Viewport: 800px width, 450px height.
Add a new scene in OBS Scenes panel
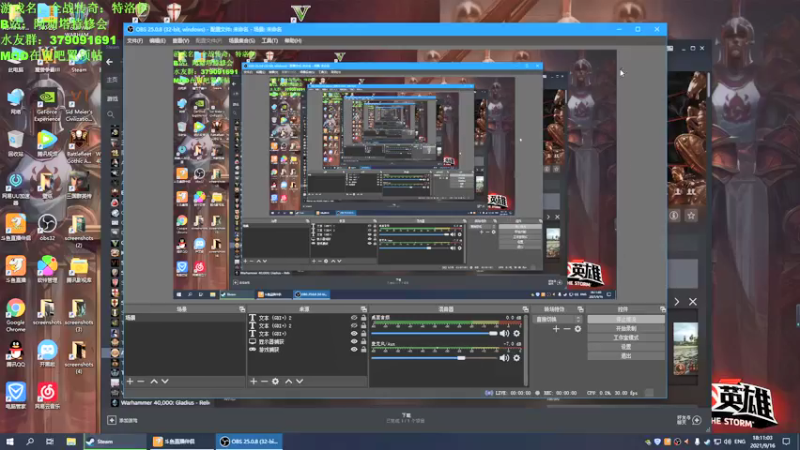pos(130,381)
